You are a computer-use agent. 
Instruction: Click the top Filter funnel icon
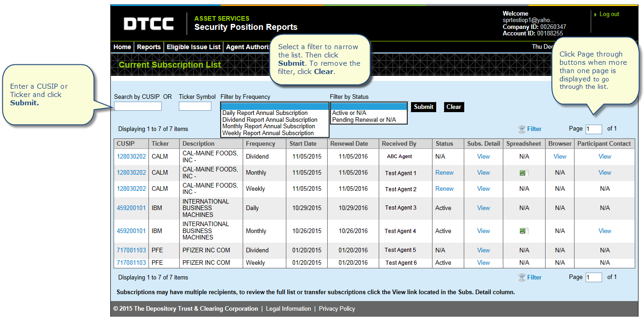pyautogui.click(x=521, y=129)
